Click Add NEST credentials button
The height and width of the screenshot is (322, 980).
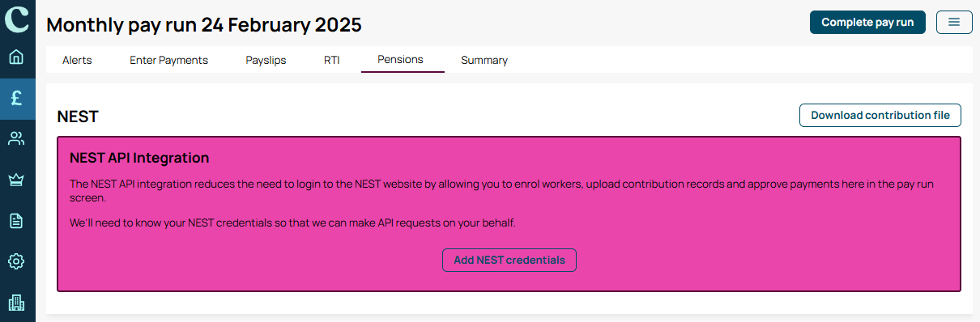[x=509, y=260]
